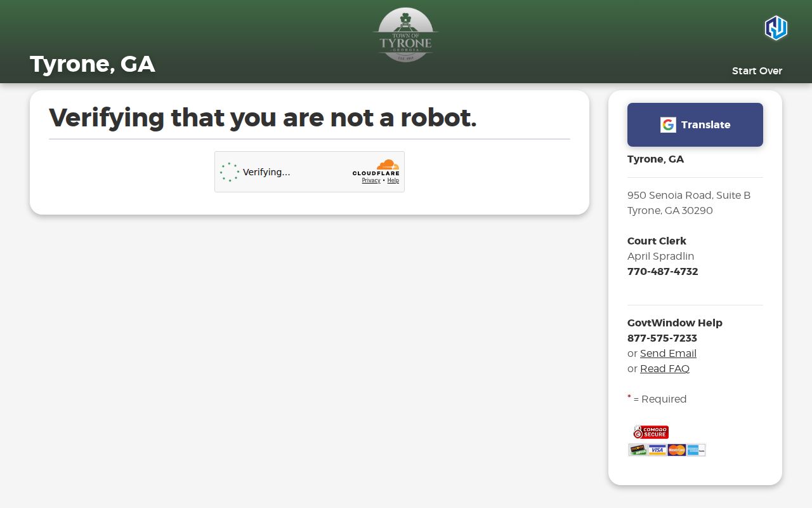This screenshot has height=508, width=812.
Task: Click the Town of Tyrone seal logo
Action: point(405,35)
